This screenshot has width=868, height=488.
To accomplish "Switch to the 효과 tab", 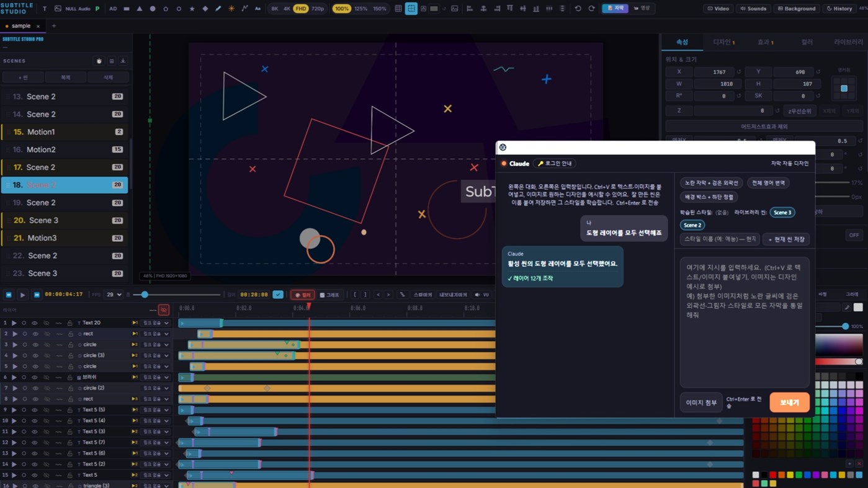I will click(x=765, y=42).
